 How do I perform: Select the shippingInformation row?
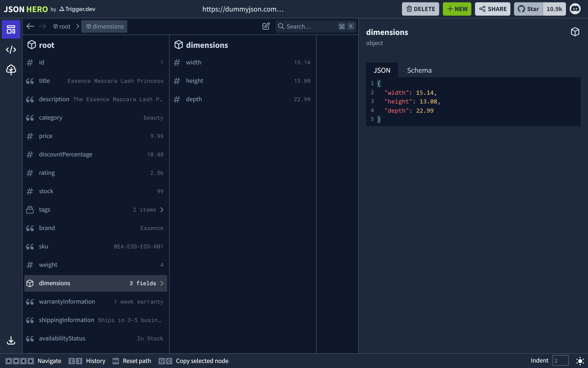96,320
